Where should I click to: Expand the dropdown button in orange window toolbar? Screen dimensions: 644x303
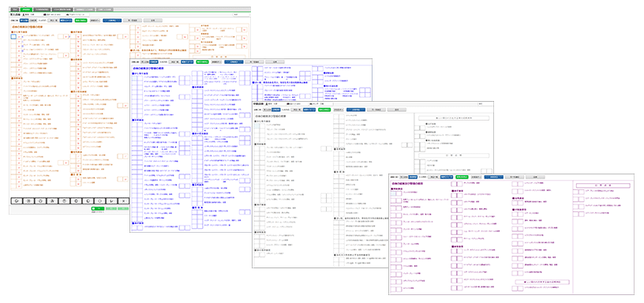coord(95,20)
